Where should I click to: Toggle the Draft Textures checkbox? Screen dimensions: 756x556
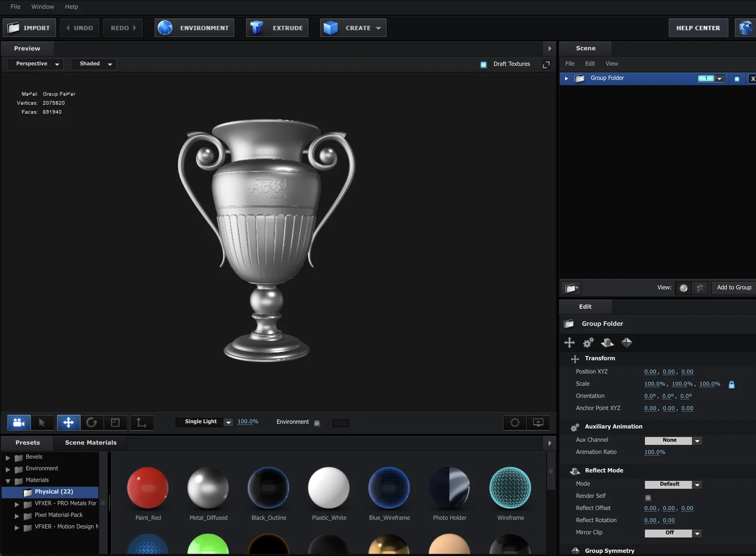click(x=483, y=64)
